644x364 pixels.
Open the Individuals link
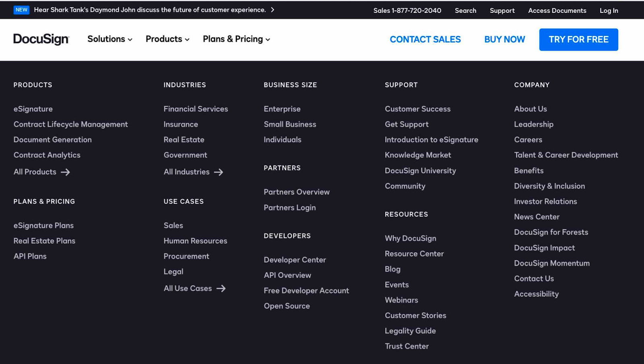click(283, 140)
